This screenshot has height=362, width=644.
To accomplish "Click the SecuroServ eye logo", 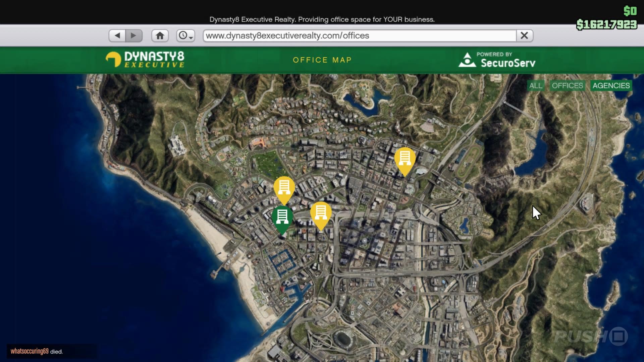I will tap(467, 60).
